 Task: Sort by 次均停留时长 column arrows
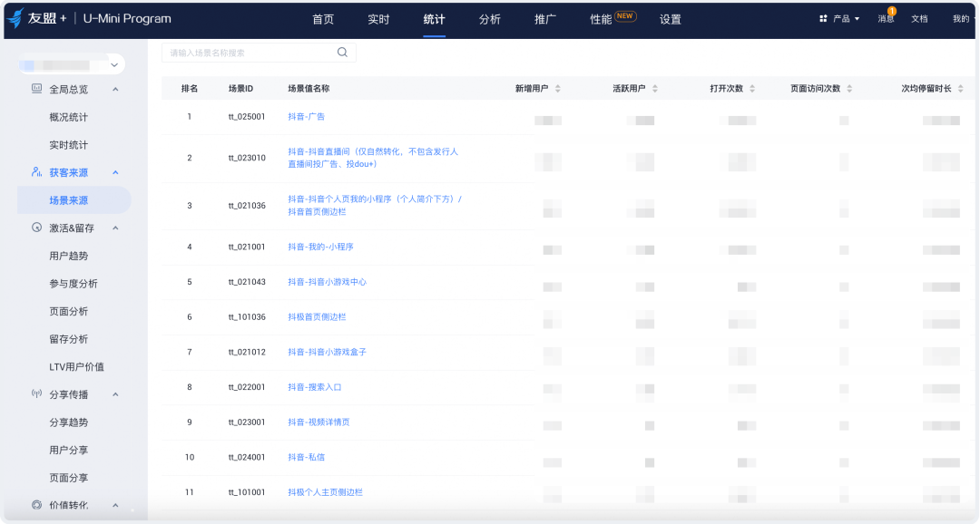pyautogui.click(x=961, y=89)
